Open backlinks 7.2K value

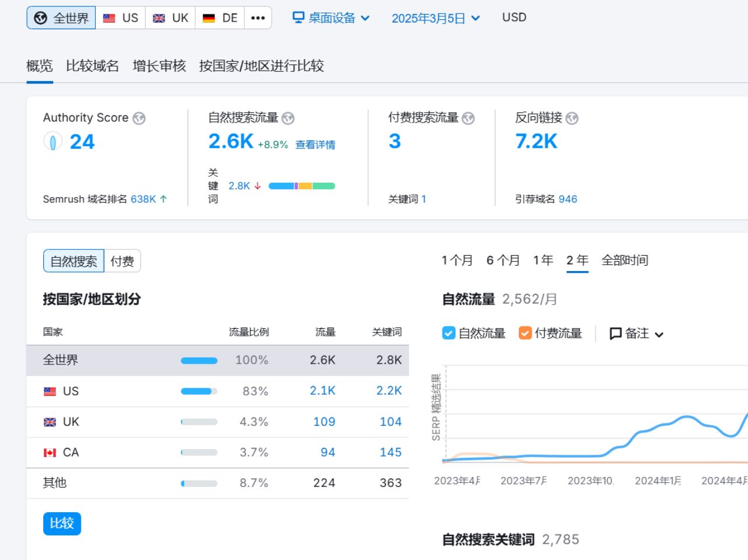[x=536, y=141]
